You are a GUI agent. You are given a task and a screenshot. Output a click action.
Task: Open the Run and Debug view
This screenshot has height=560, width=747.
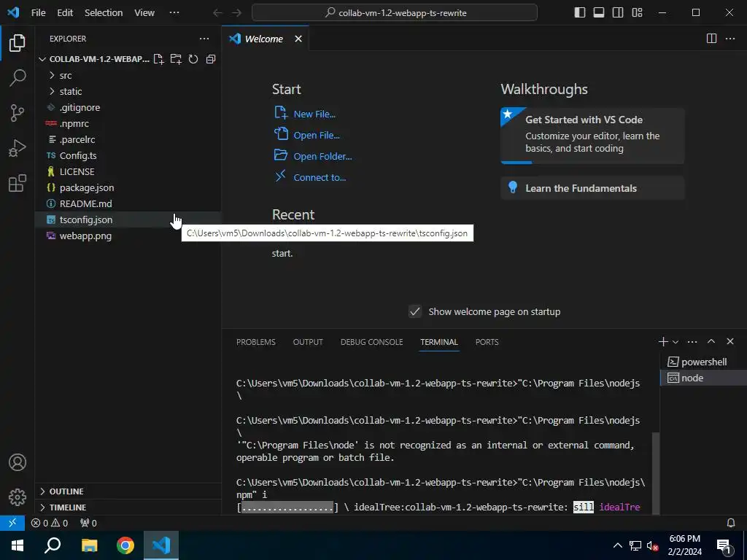click(18, 148)
